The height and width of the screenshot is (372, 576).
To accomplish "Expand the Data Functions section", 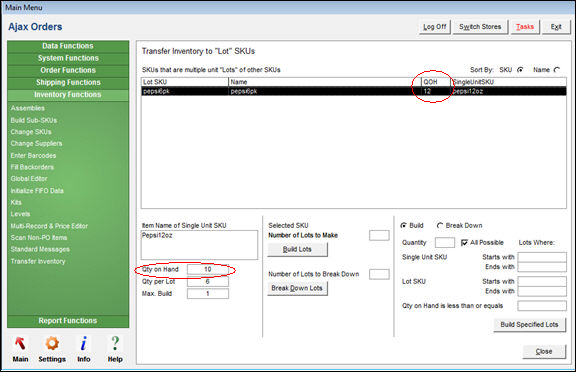I will coord(68,46).
